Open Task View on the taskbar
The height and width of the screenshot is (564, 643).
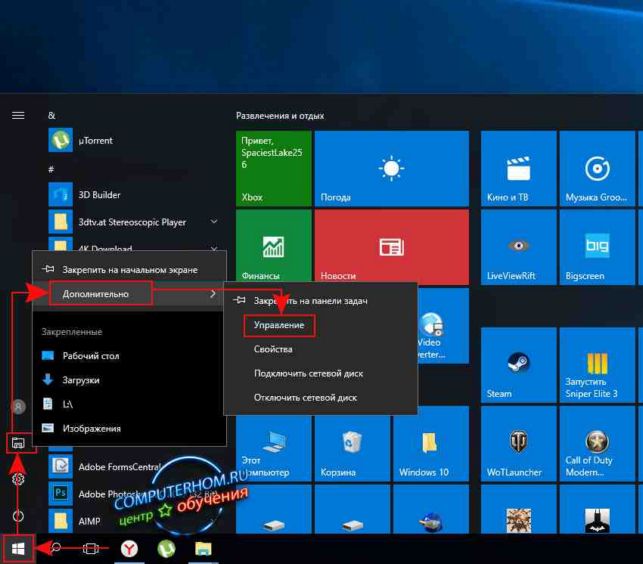coord(91,548)
